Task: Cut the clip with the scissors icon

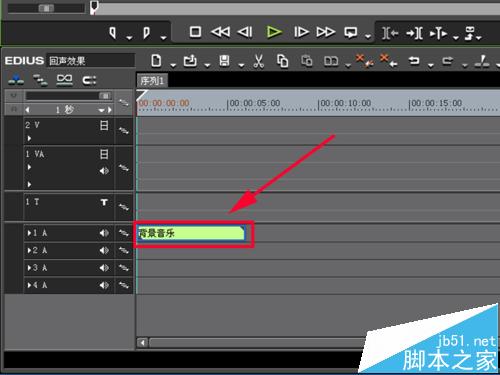Action: point(259,61)
